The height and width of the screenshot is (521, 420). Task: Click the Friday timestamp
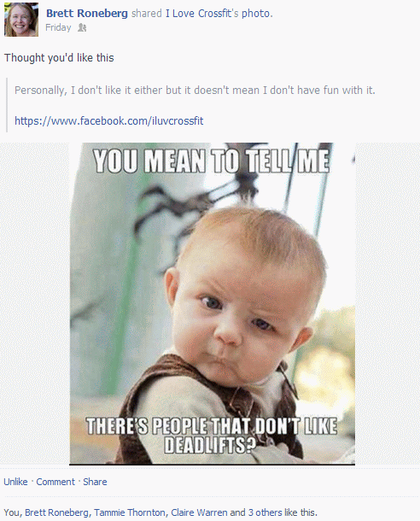58,27
